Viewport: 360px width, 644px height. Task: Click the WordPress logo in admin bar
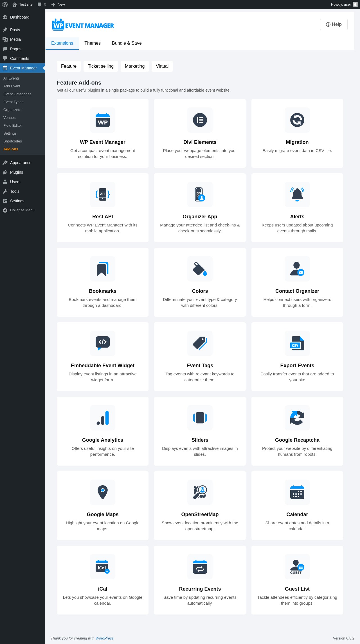pos(5,4)
